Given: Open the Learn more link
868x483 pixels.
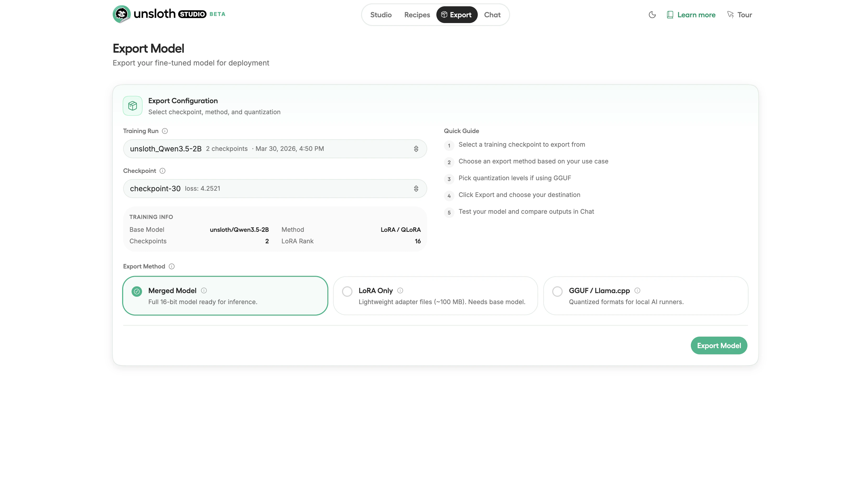Looking at the screenshot, I should coord(691,15).
